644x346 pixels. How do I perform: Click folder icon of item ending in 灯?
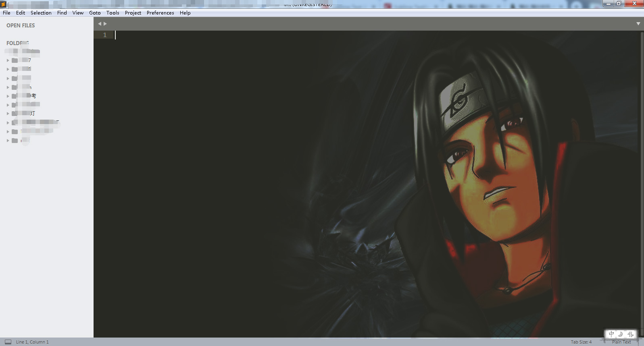[x=15, y=114]
